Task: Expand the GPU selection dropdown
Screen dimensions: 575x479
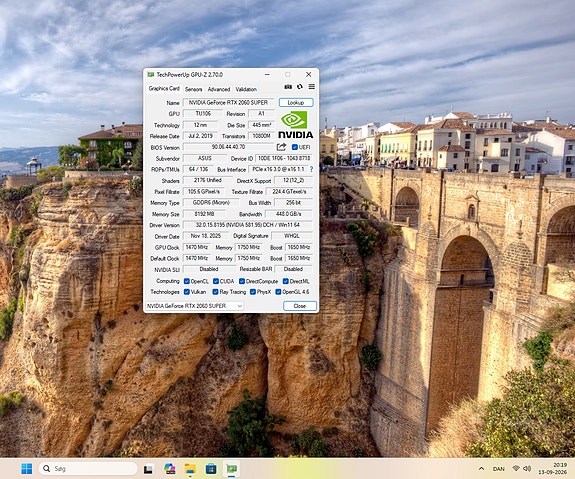Action: pos(194,306)
